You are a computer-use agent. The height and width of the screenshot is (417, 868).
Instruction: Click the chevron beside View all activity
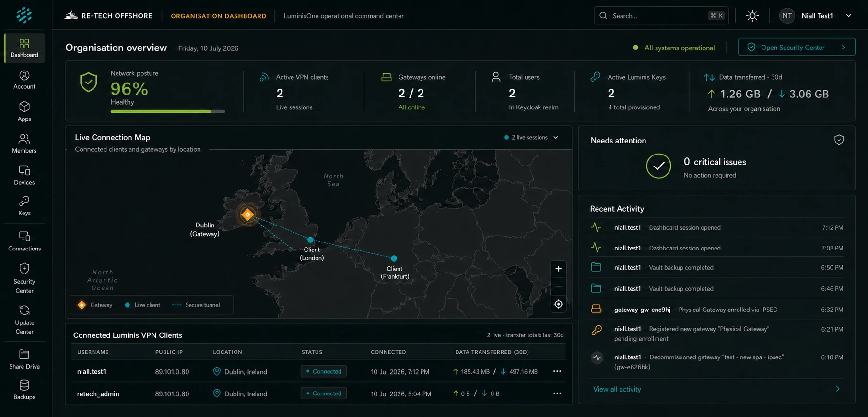(838, 389)
